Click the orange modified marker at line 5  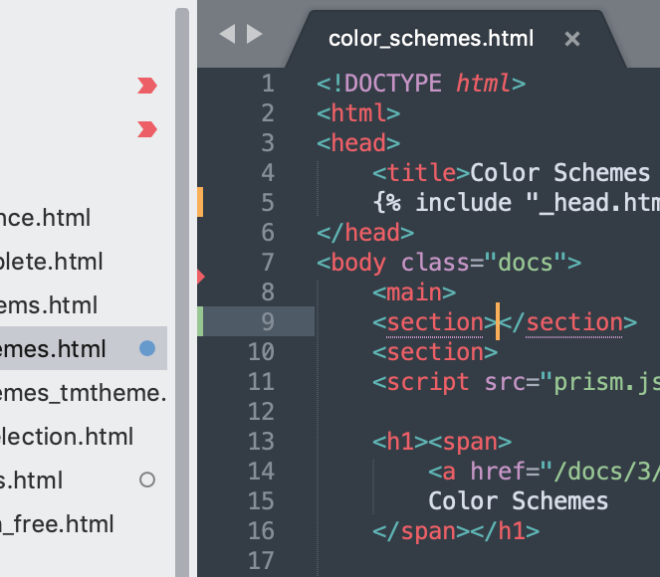[x=200, y=202]
